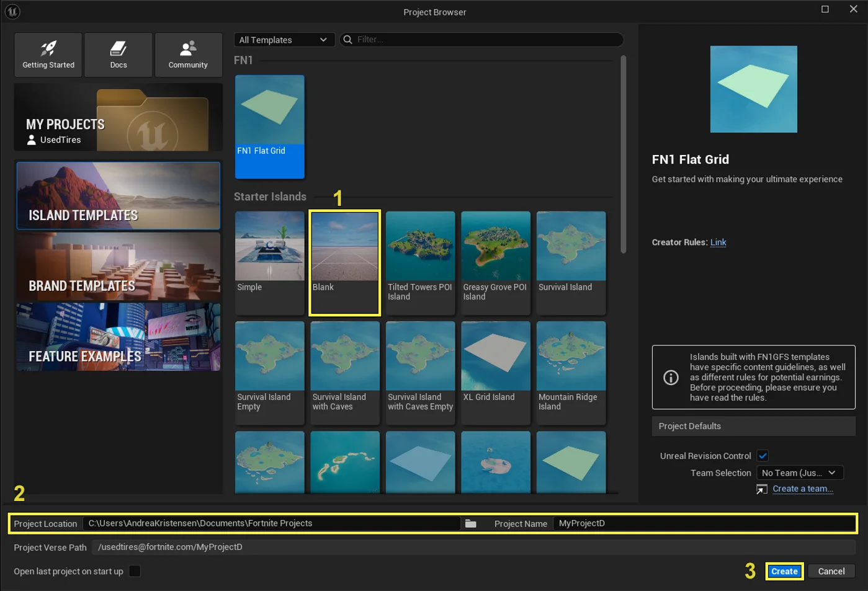Click the folder browse icon for Project Location

tap(471, 523)
